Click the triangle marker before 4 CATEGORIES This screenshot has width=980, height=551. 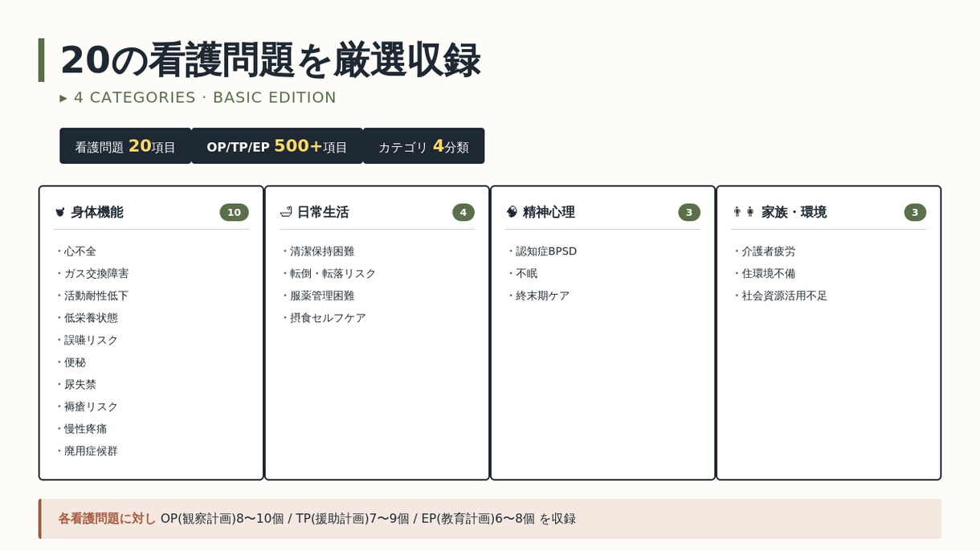[63, 98]
